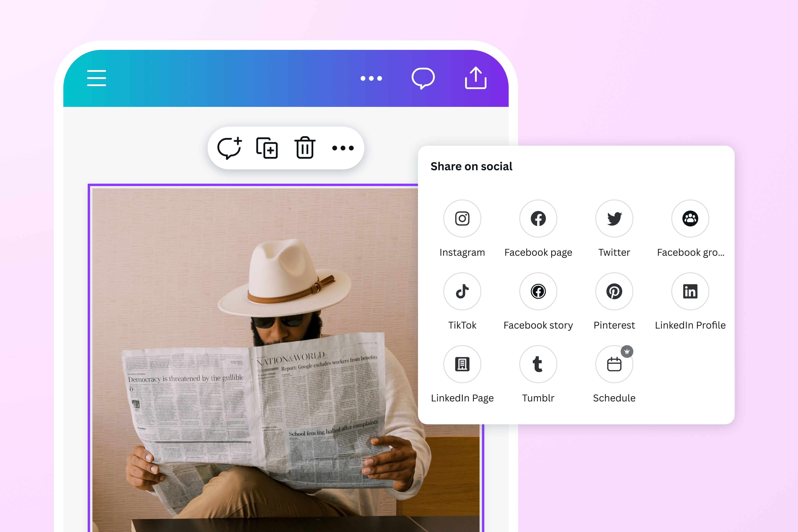Screen dimensions: 798x532
Task: Share to LinkedIn Profile
Action: [x=690, y=291]
